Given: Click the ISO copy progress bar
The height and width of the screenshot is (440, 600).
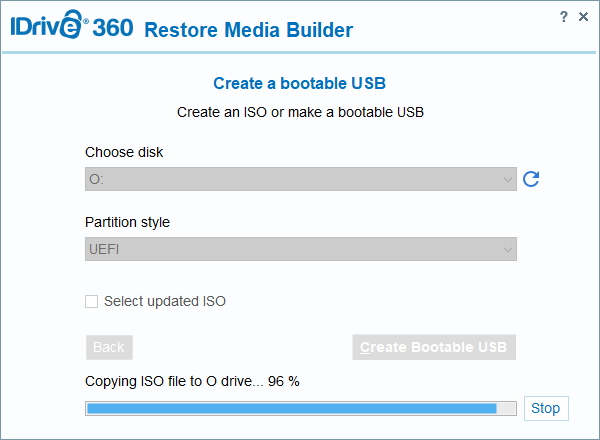Looking at the screenshot, I should coord(301,408).
